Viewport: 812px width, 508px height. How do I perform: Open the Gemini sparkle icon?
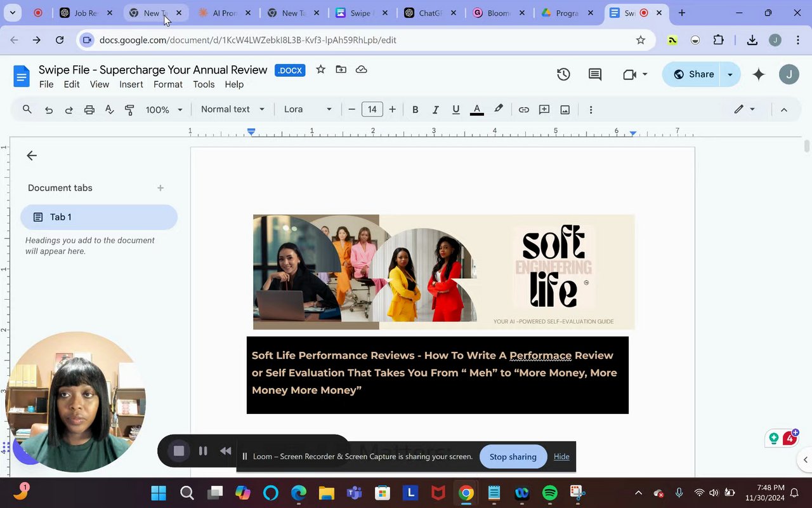click(x=759, y=74)
